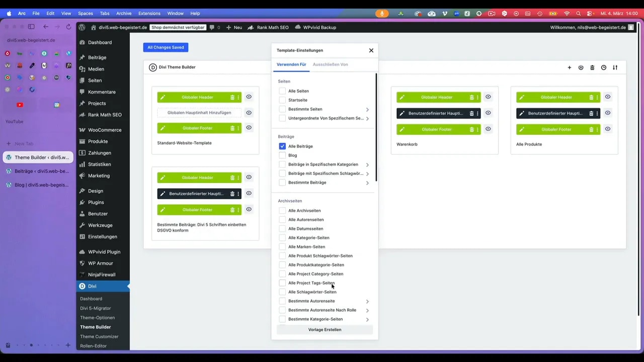
Task: Open three-dot options on Alle Produkte custom body
Action: pos(597,114)
